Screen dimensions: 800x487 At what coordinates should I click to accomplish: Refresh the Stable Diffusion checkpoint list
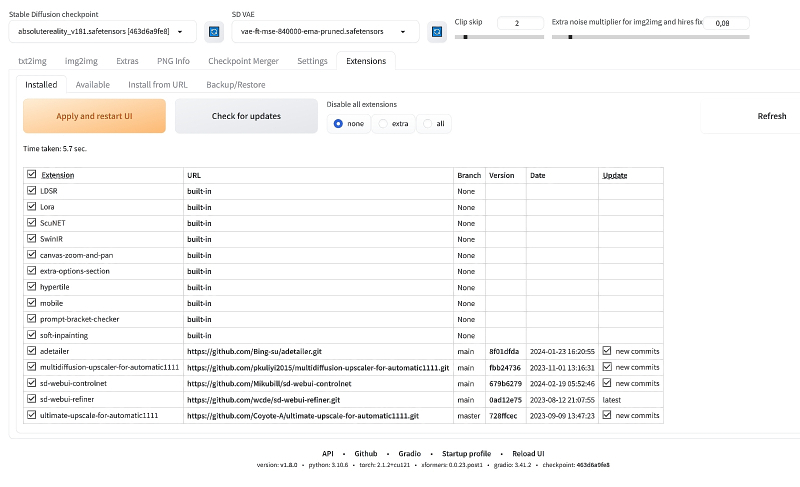tap(213, 32)
